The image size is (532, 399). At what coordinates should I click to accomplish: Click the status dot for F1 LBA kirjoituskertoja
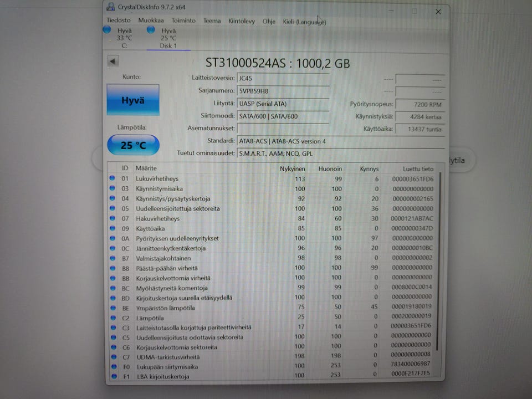pyautogui.click(x=114, y=376)
